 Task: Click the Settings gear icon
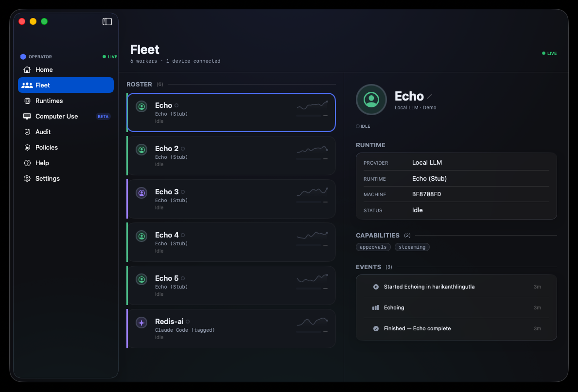click(27, 178)
